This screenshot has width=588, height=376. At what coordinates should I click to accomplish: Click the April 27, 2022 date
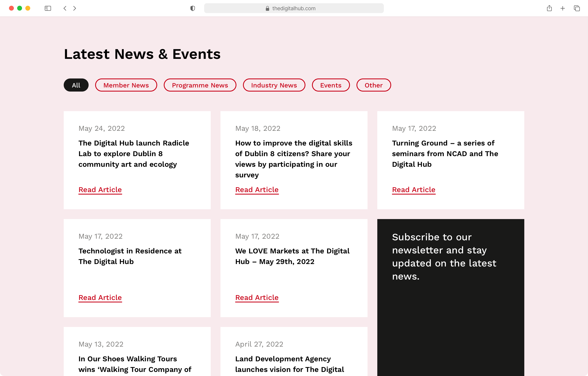coord(259,344)
